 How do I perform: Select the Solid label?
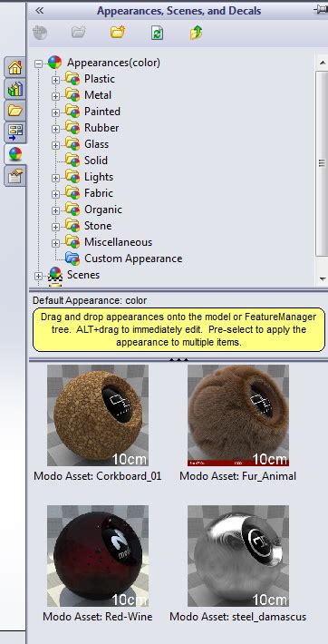[x=96, y=161]
